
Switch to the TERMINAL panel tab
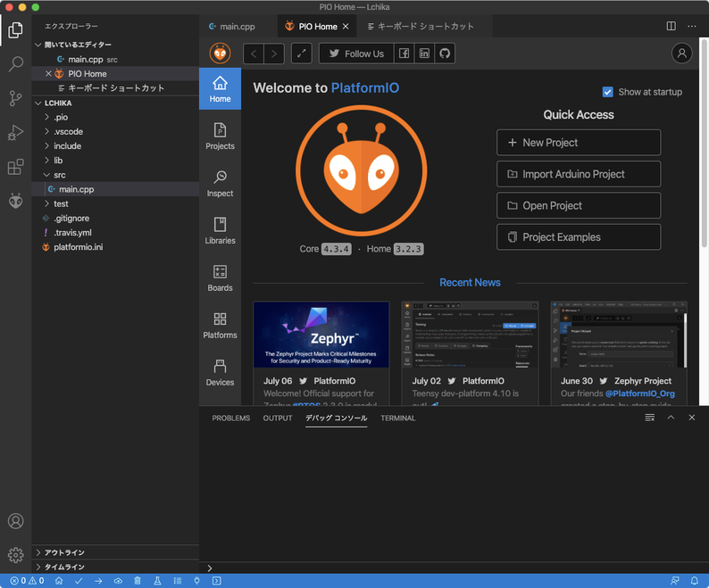click(x=397, y=418)
